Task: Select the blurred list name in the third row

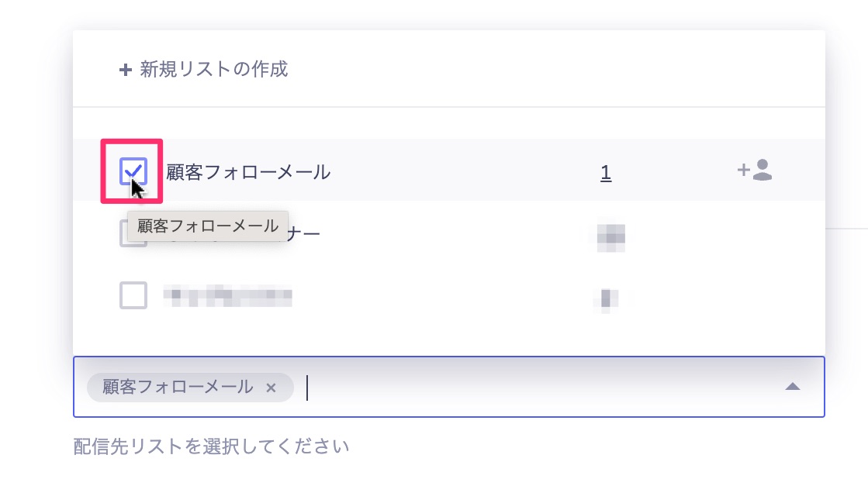Action: point(227,296)
